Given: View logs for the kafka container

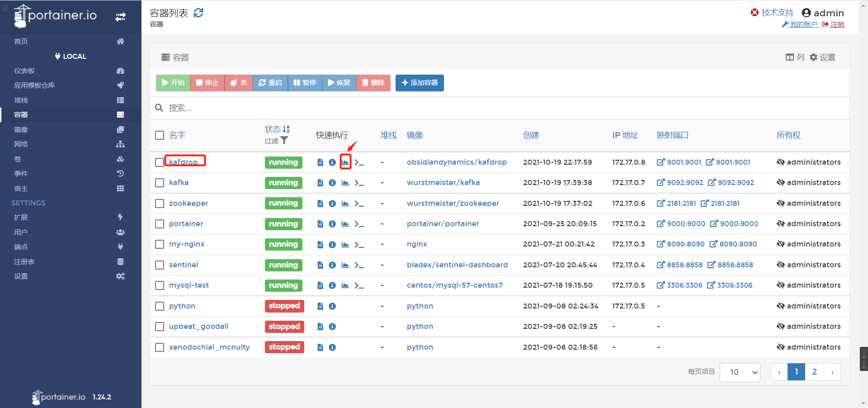Looking at the screenshot, I should coord(320,183).
